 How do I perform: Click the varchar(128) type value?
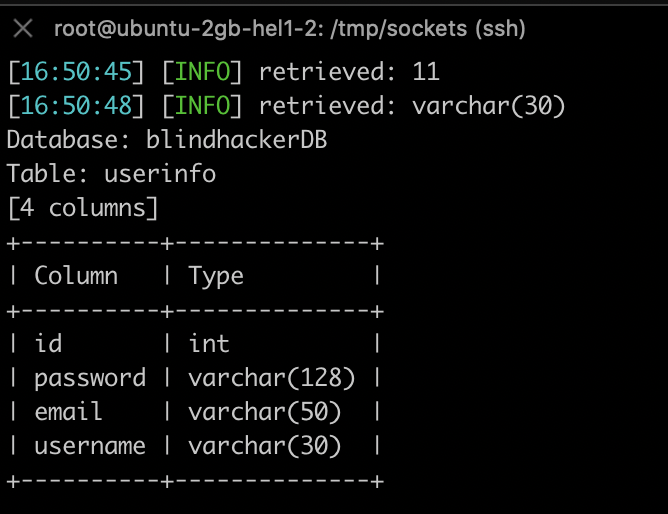pyautogui.click(x=271, y=378)
